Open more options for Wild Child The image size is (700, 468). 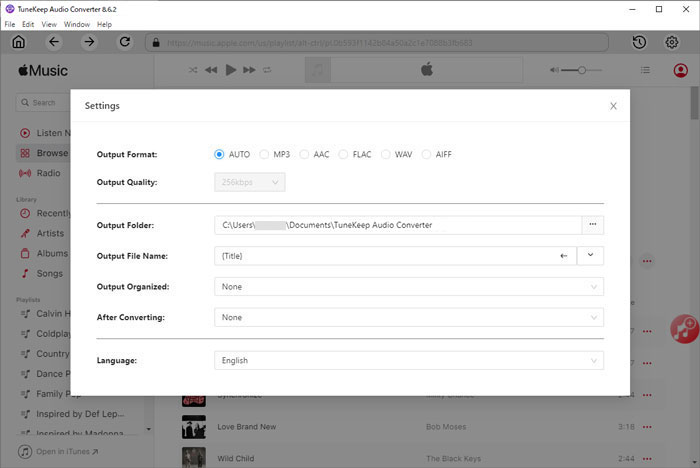(x=647, y=459)
